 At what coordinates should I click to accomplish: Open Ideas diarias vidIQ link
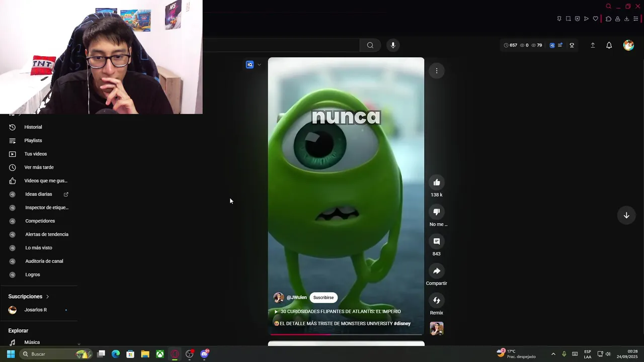[39, 194]
